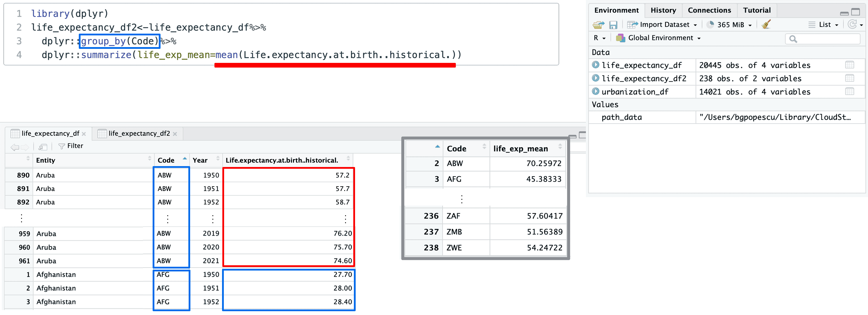Open urbanization_df with its table grid icon
Screen dimensions: 868x315
[x=849, y=92]
